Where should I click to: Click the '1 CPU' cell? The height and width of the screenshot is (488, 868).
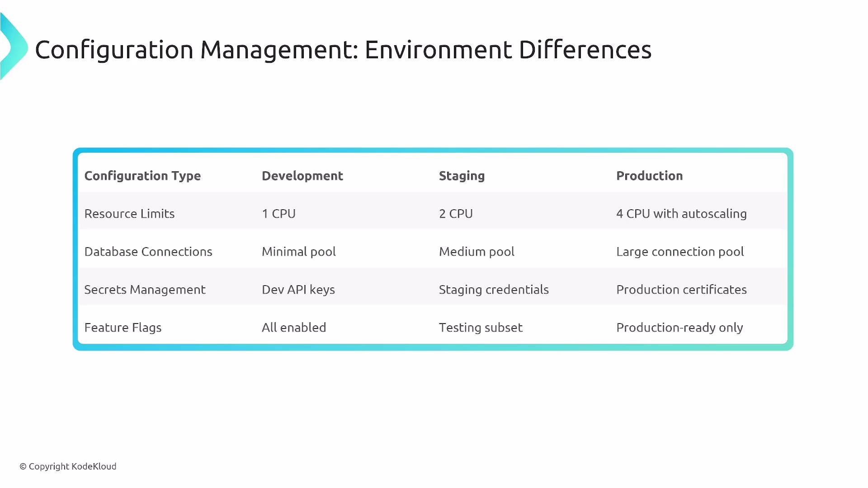coord(278,214)
